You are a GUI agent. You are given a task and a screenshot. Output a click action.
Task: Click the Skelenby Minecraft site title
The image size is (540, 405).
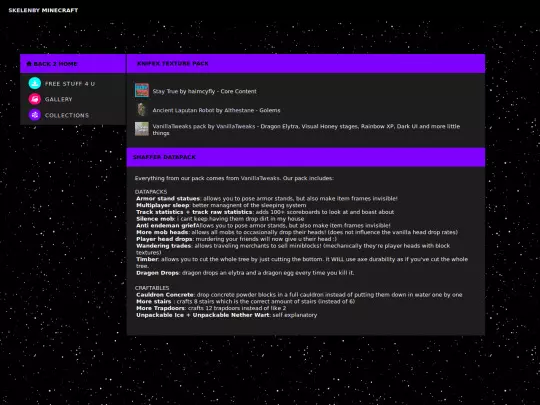click(43, 10)
